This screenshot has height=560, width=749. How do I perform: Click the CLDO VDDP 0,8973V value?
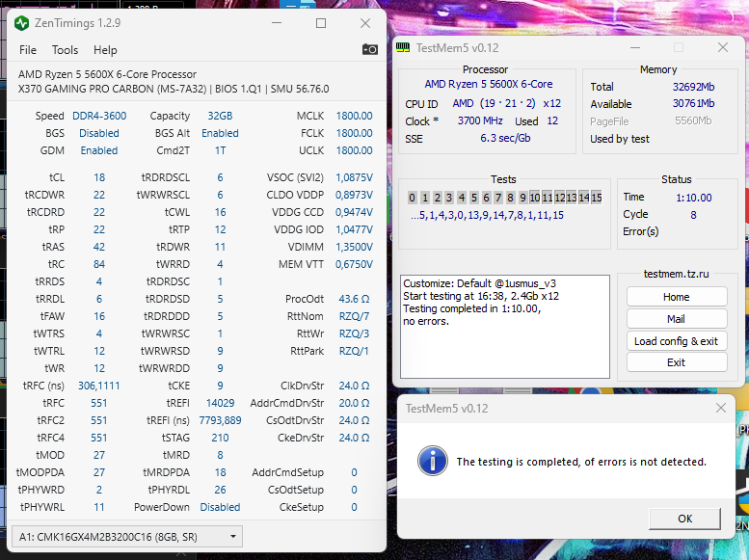pyautogui.click(x=354, y=195)
